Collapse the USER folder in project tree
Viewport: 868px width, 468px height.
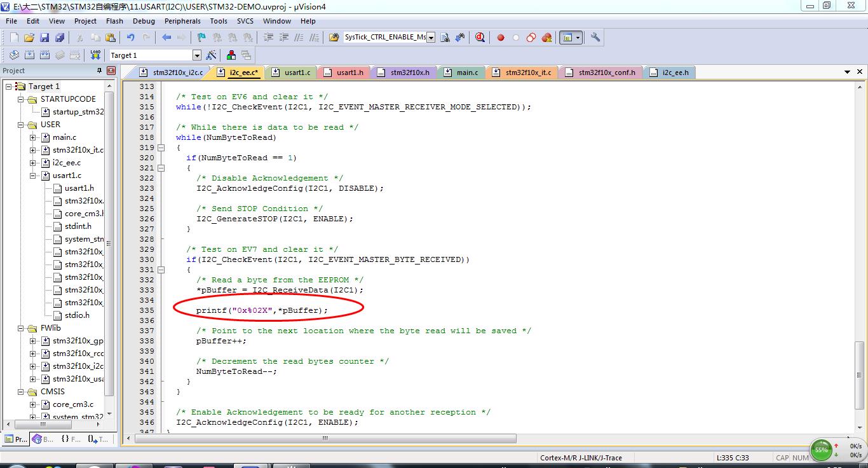point(21,125)
